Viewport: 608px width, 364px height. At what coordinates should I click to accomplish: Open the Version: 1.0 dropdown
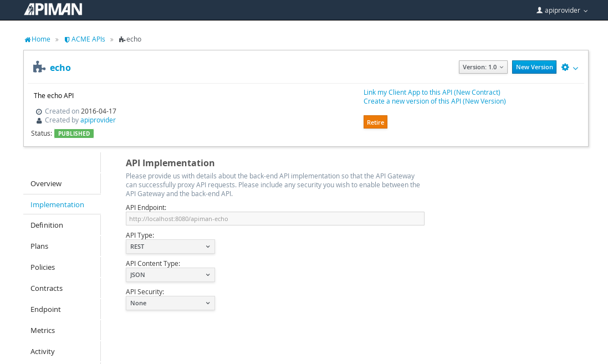point(483,67)
